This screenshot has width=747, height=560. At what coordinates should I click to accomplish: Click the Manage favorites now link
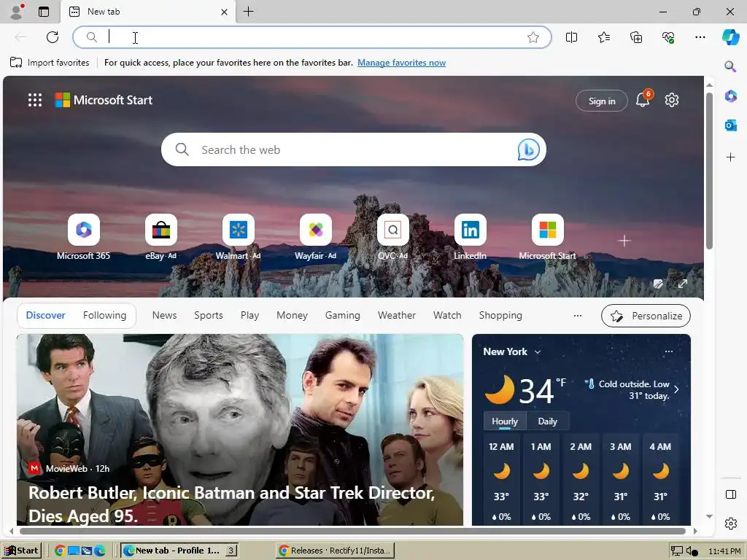point(402,63)
